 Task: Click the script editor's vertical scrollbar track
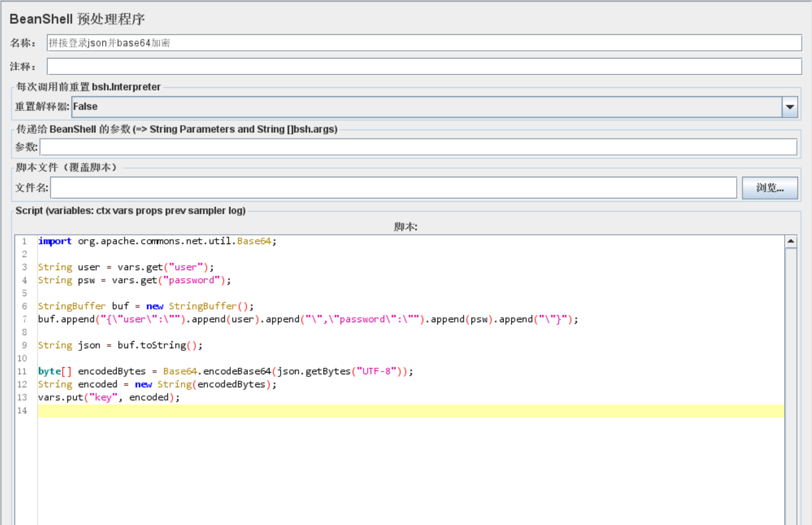[x=791, y=380]
